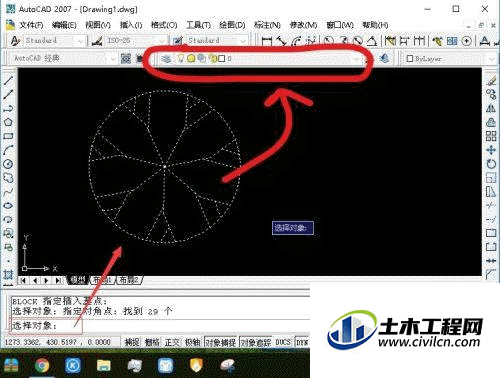500x378 pixels.
Task: Switch to the 模型 model tab
Action: (78, 280)
